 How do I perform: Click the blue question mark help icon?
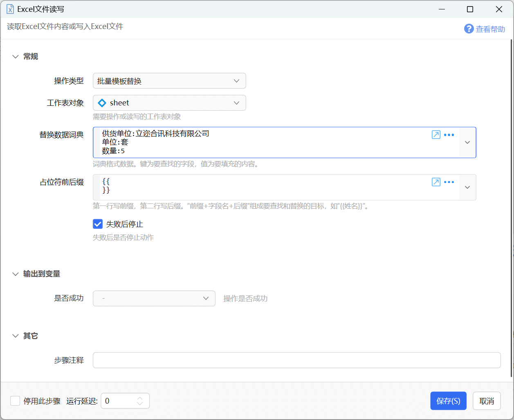point(469,29)
